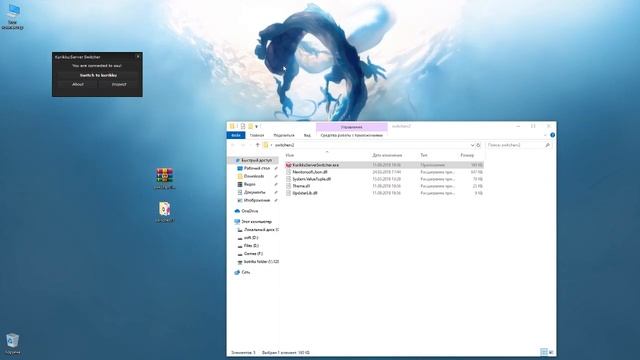The width and height of the screenshot is (640, 360).
Task: Click the switcher2 address bar path
Action: 284,145
